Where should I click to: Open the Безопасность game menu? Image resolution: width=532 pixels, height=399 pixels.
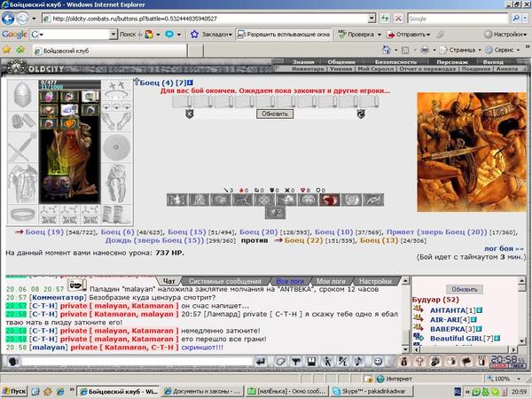pos(395,62)
